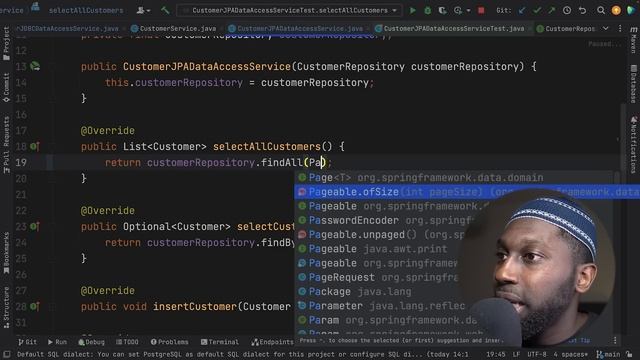640x360 pixels.
Task: Switch to CustomerJPADataAccessService.java tab
Action: pyautogui.click(x=296, y=29)
